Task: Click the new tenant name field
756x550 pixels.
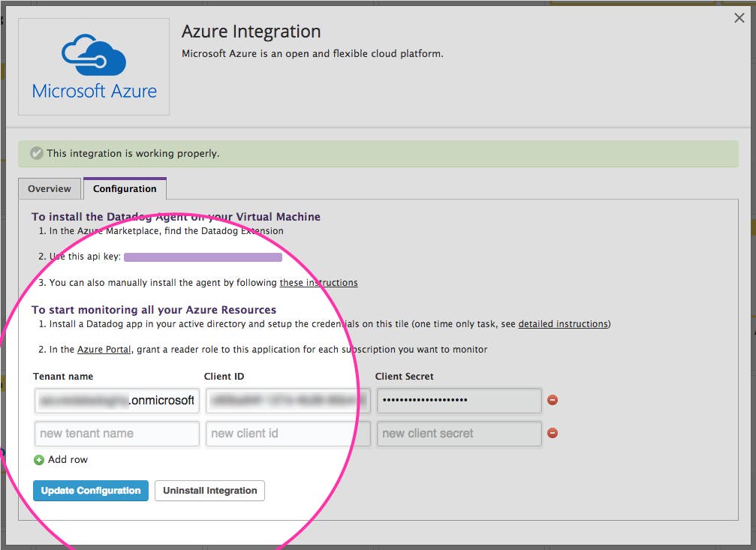Action: coord(116,433)
